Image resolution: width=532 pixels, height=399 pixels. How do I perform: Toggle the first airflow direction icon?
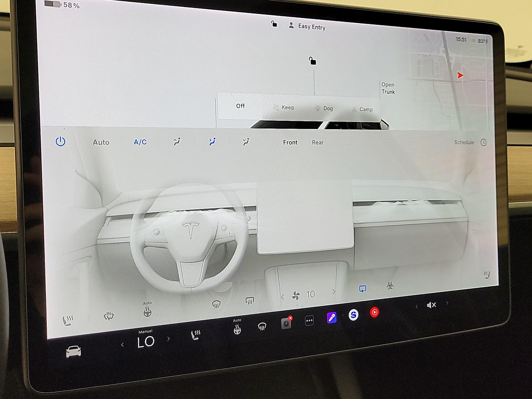[177, 142]
